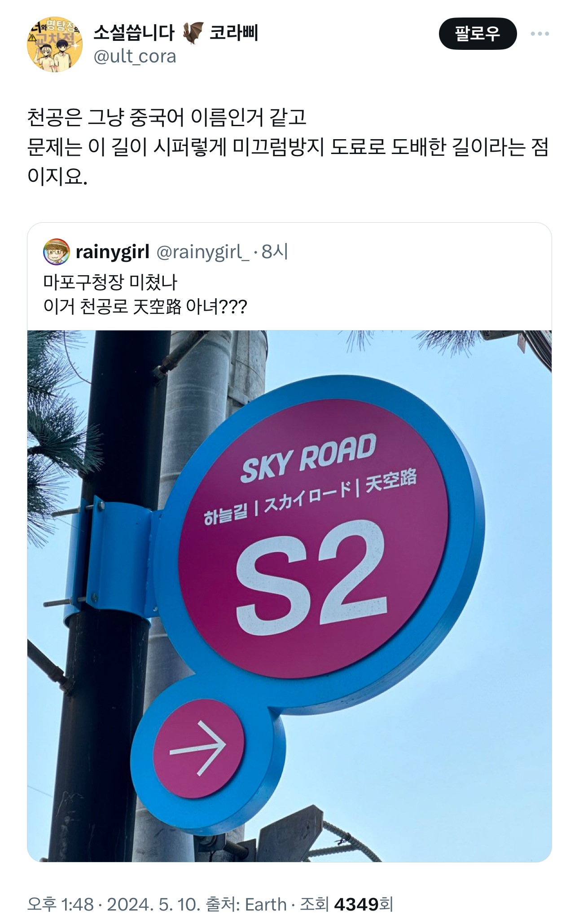579x924 pixels.
Task: Open the three-dot more options menu
Action: click(x=540, y=34)
